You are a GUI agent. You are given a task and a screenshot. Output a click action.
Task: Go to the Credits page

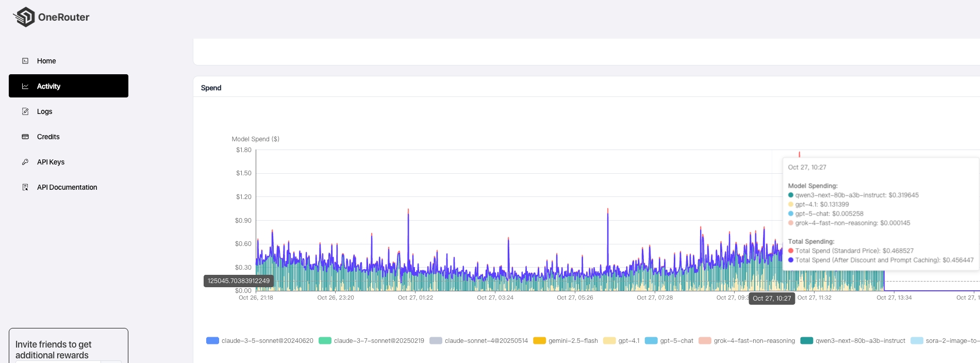[48, 137]
